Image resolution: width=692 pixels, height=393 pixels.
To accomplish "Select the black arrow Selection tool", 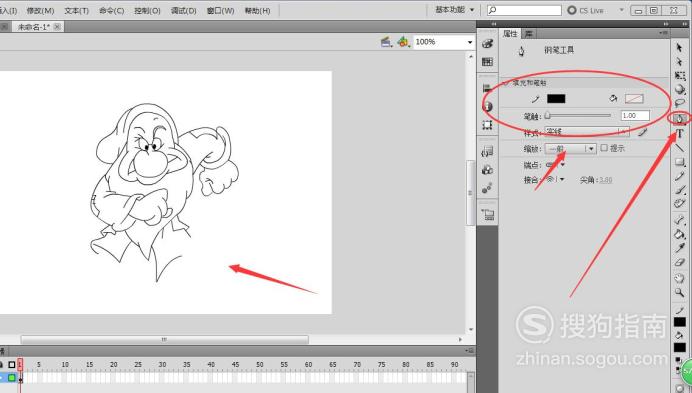I will [680, 47].
